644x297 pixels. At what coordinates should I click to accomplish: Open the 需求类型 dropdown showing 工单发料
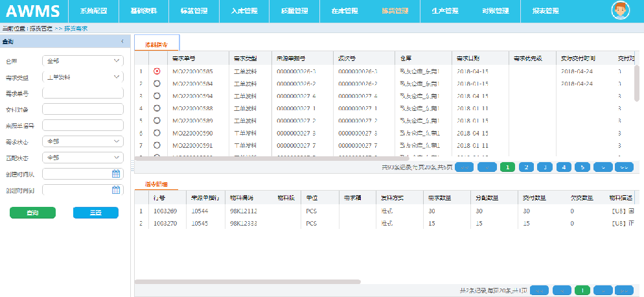coord(83,77)
